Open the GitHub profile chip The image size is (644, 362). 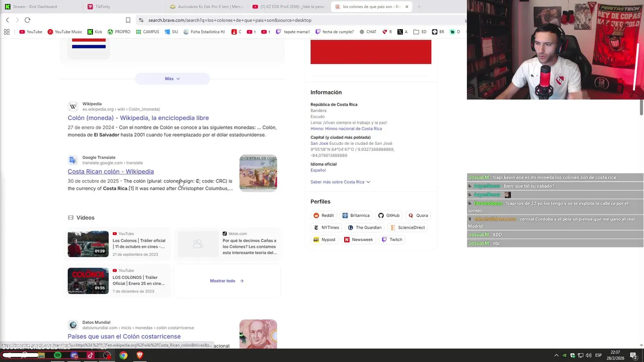[388, 215]
